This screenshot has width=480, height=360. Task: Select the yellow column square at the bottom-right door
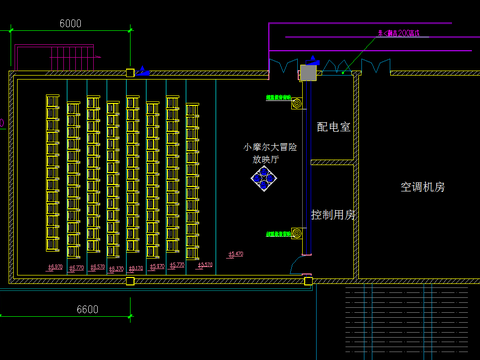pos(308,281)
